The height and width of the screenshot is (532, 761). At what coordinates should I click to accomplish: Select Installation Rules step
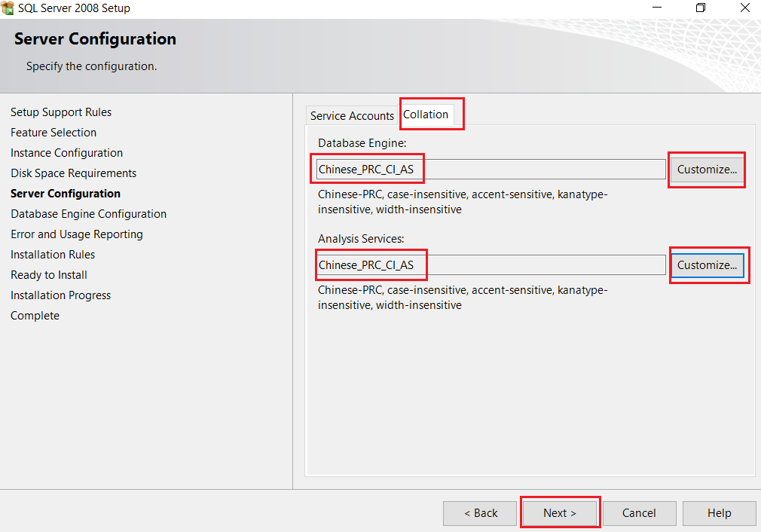[53, 255]
